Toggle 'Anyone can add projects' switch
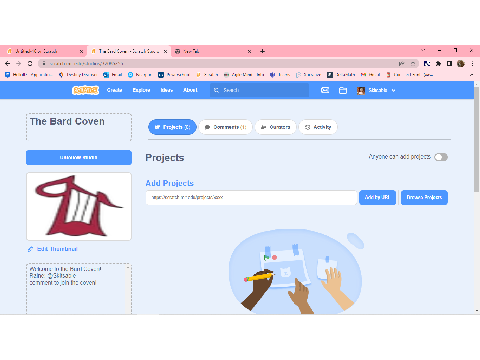Screen dimensions: 480x360 pyautogui.click(x=441, y=157)
